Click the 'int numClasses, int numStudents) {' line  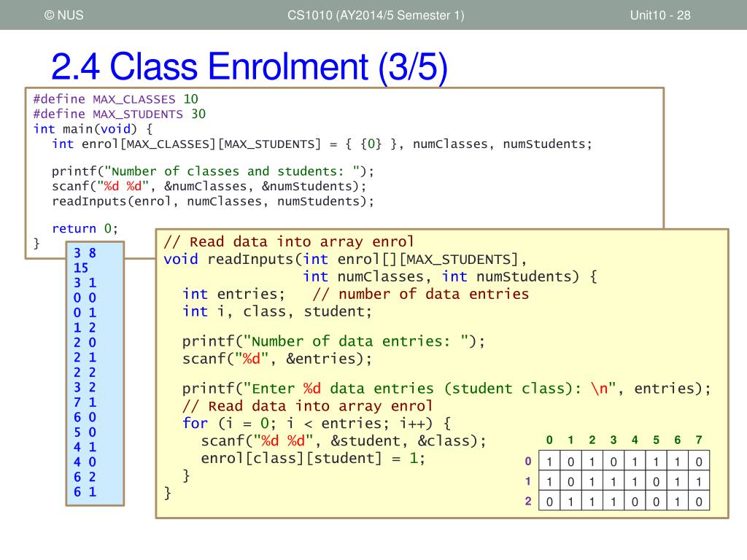click(x=450, y=276)
